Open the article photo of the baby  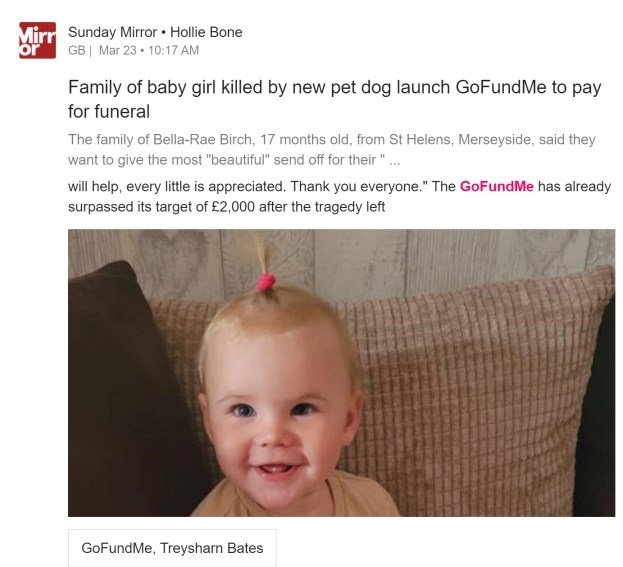click(x=341, y=373)
